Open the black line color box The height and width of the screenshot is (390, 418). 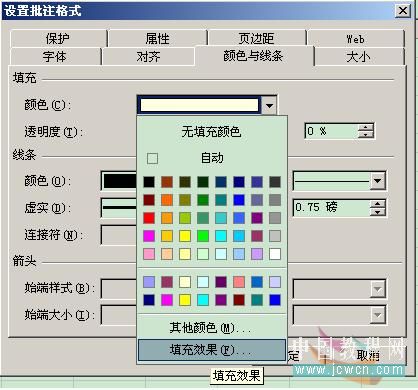tap(119, 181)
